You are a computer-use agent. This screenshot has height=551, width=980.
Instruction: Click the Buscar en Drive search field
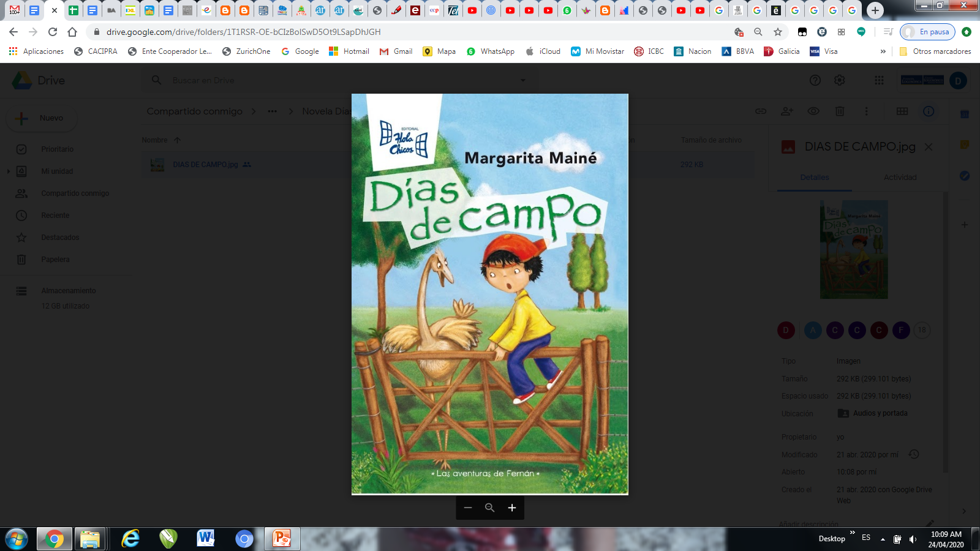pyautogui.click(x=340, y=80)
